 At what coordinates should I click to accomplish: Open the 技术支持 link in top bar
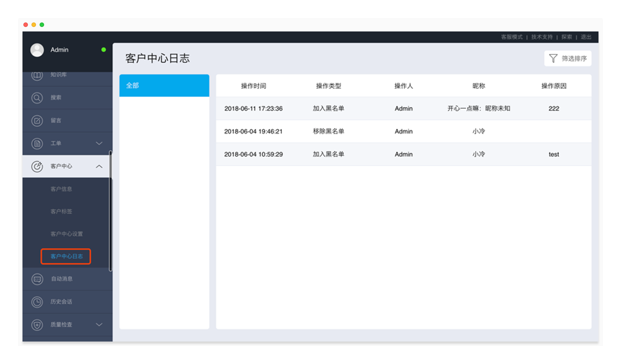tap(542, 37)
